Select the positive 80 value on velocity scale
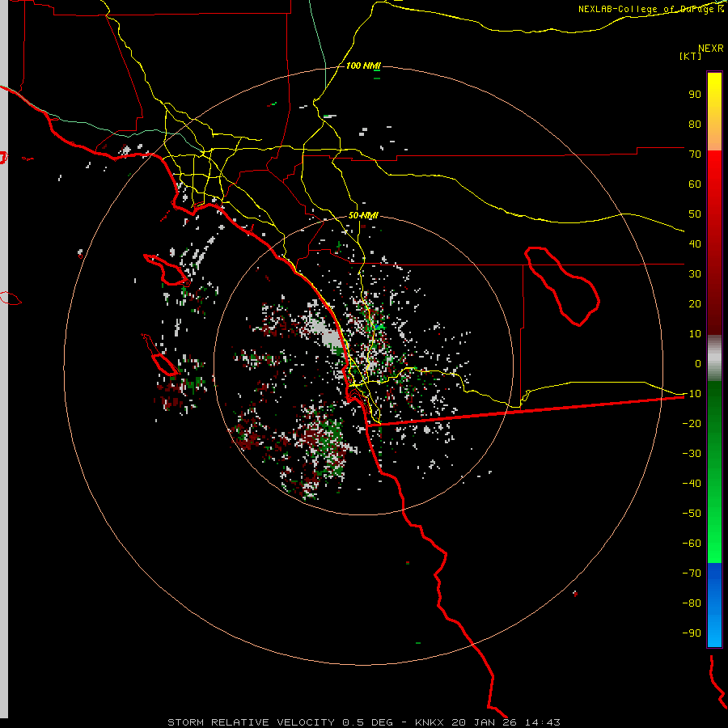This screenshot has height=728, width=728. [x=695, y=124]
